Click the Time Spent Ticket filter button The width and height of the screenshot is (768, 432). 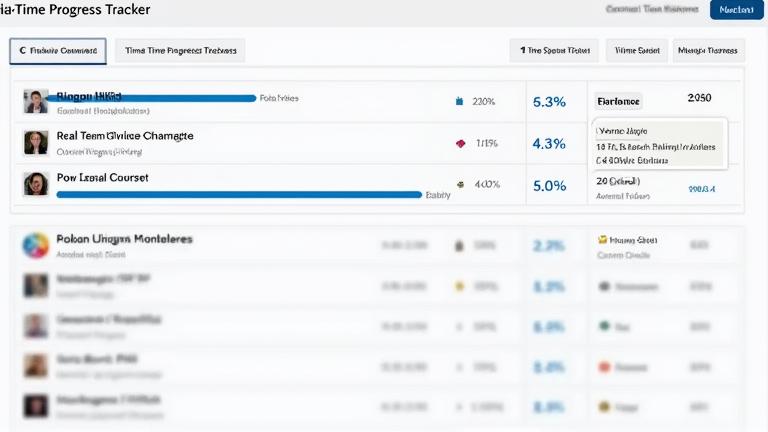click(x=554, y=51)
